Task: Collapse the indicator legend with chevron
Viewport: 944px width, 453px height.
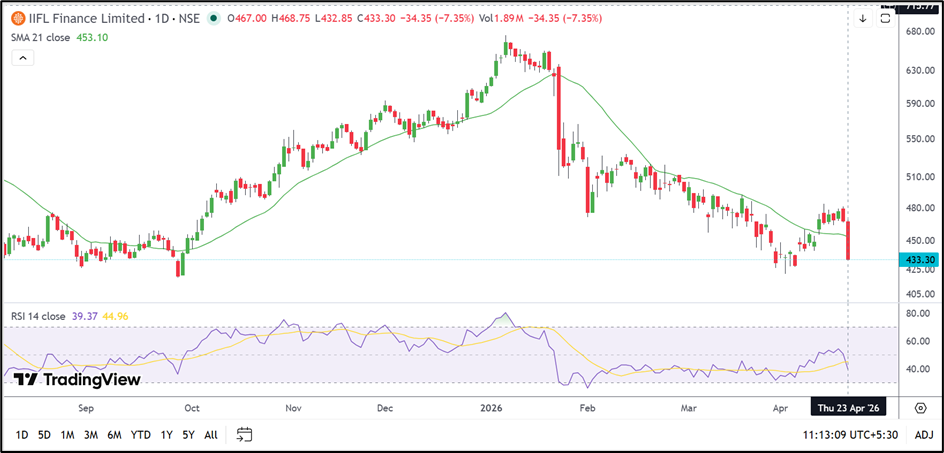Action: point(22,59)
